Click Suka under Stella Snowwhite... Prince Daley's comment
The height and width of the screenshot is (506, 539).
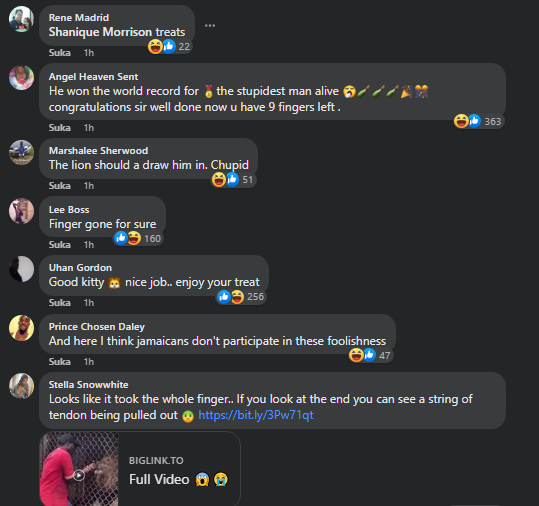click(60, 362)
